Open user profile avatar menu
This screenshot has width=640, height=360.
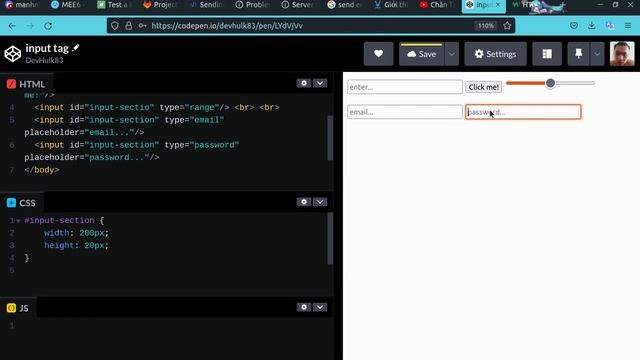pyautogui.click(x=622, y=54)
